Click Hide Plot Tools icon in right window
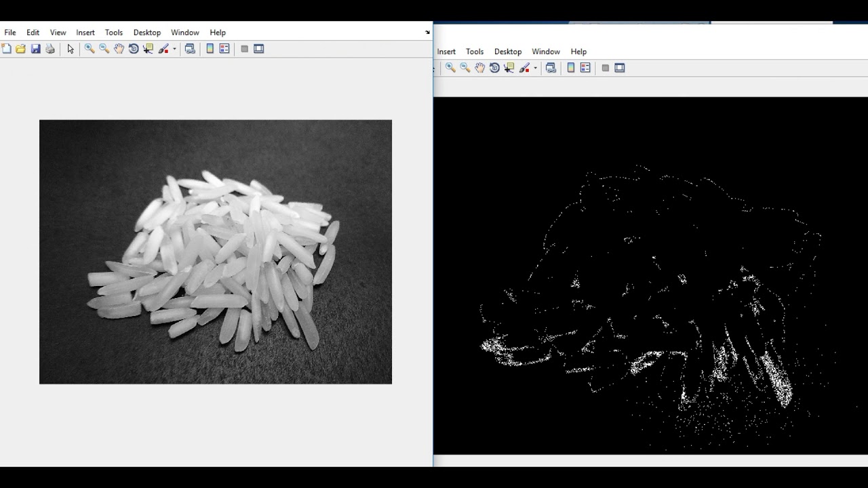Screen dimensions: 868x488 605,68
